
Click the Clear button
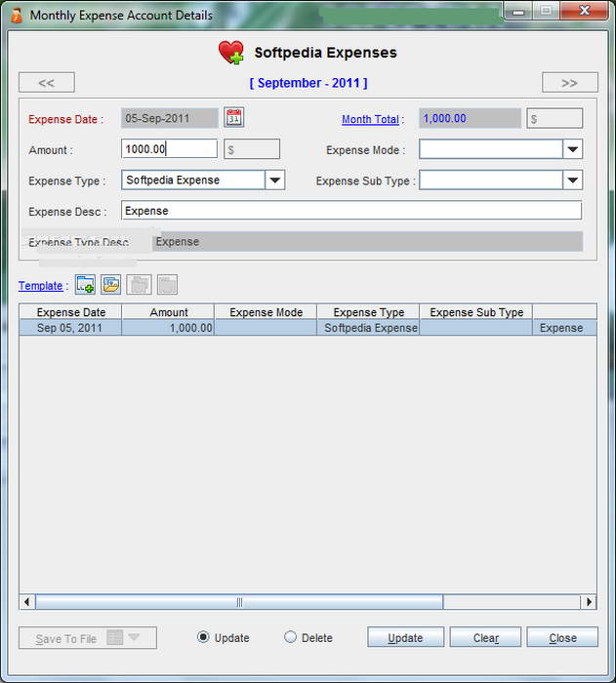click(485, 637)
